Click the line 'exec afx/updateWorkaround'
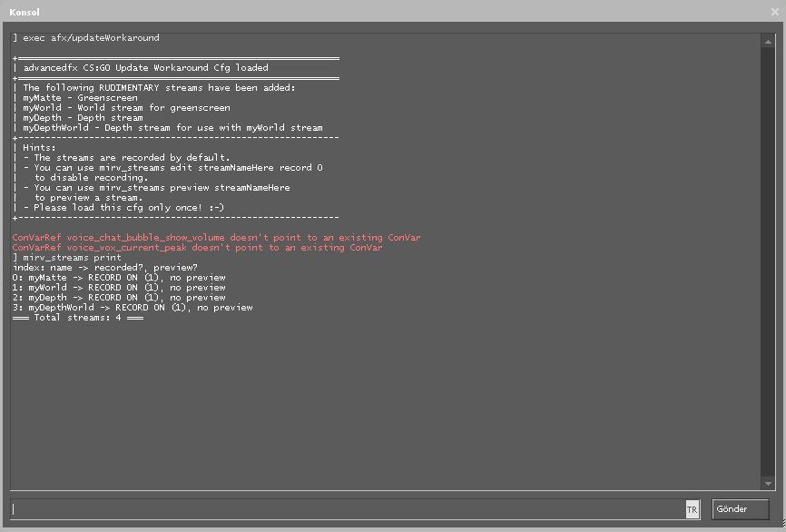This screenshot has width=786, height=532. pyautogui.click(x=85, y=38)
